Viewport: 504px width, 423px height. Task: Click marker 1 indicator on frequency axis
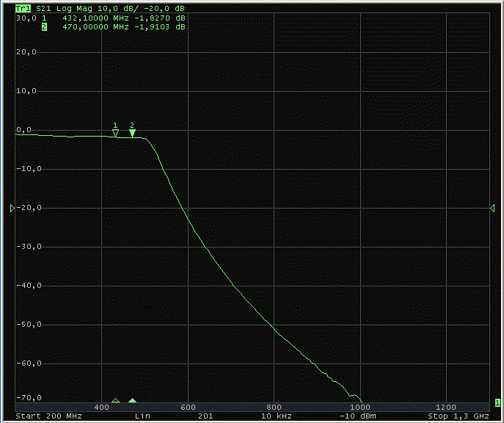point(115,401)
